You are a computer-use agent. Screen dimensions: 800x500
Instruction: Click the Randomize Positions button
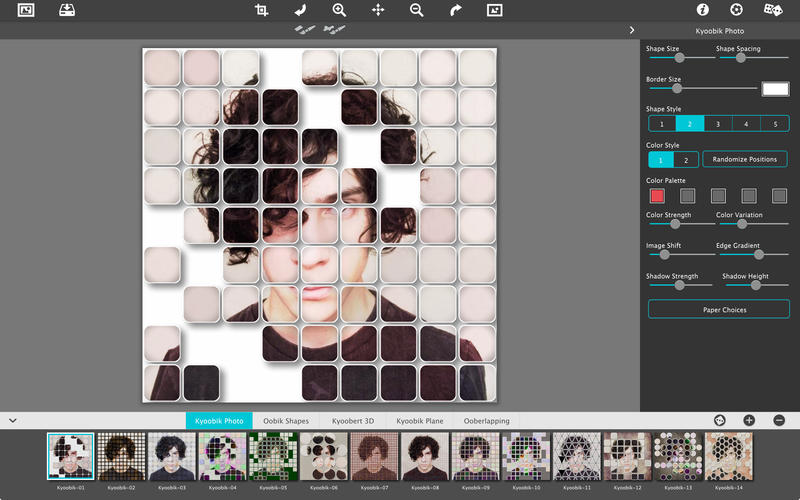(x=745, y=159)
